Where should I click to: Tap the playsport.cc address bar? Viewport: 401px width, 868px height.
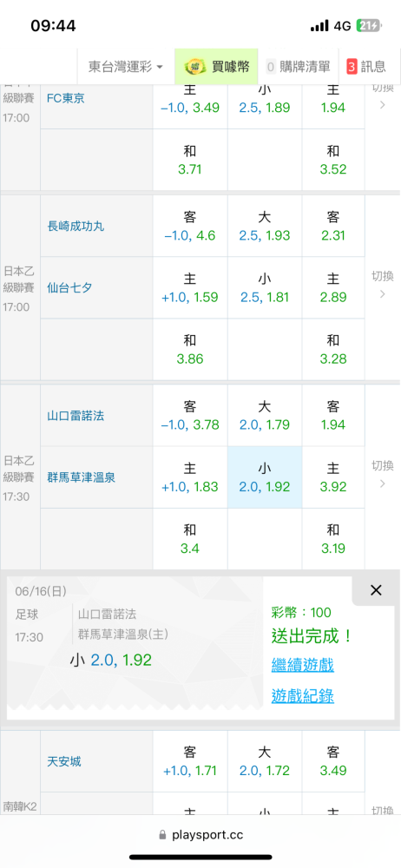click(x=200, y=834)
